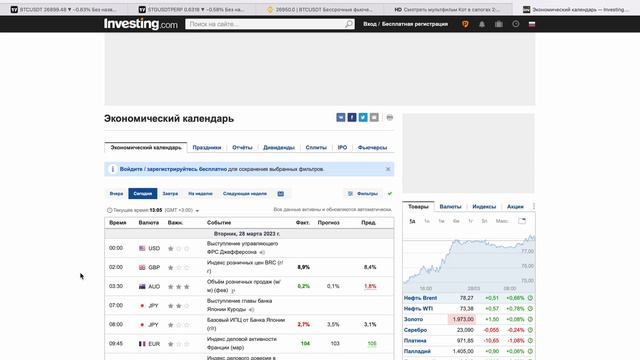Open the orange Pro badge icon
The width and height of the screenshot is (640, 360).
click(x=465, y=24)
